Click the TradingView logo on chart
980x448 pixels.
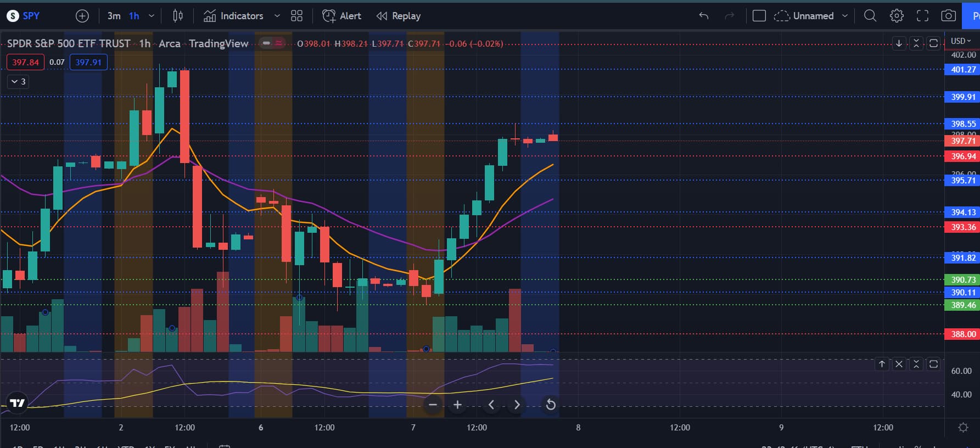pos(17,403)
